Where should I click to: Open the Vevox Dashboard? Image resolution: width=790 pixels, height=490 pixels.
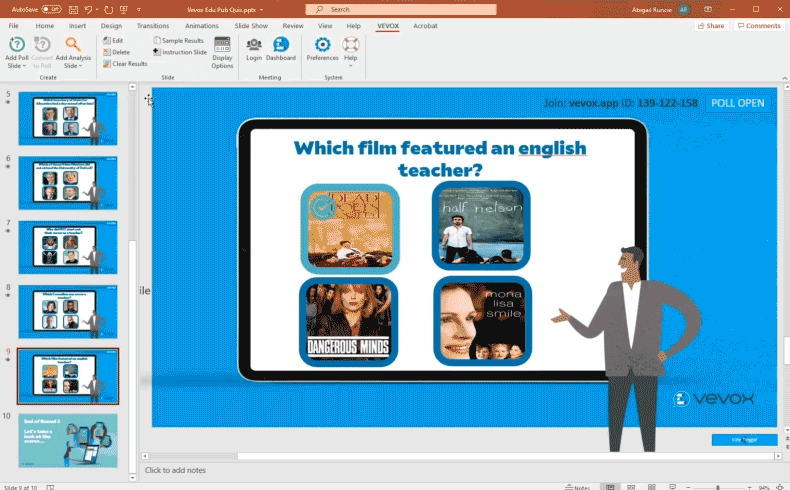coord(281,49)
